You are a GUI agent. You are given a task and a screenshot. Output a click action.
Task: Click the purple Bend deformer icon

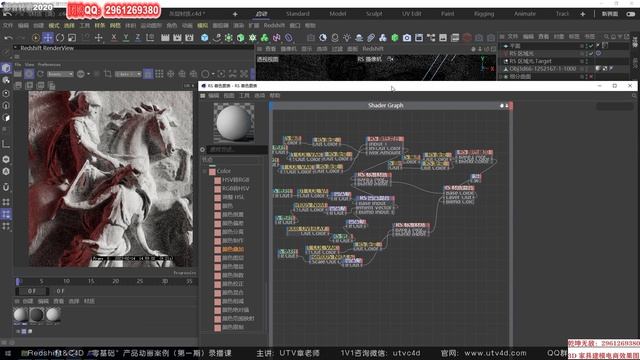tap(289, 38)
